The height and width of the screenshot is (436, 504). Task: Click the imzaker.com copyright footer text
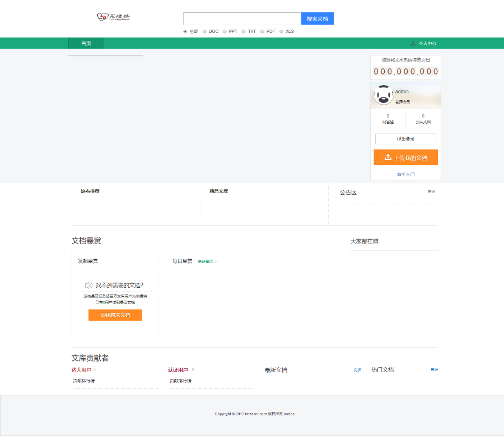[255, 414]
